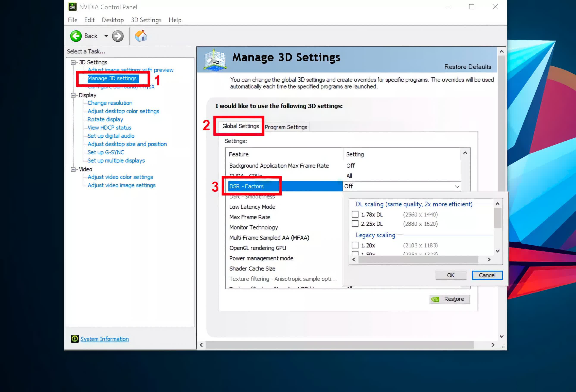Click the grey Forward arrow icon
576x392 pixels.
coord(118,36)
